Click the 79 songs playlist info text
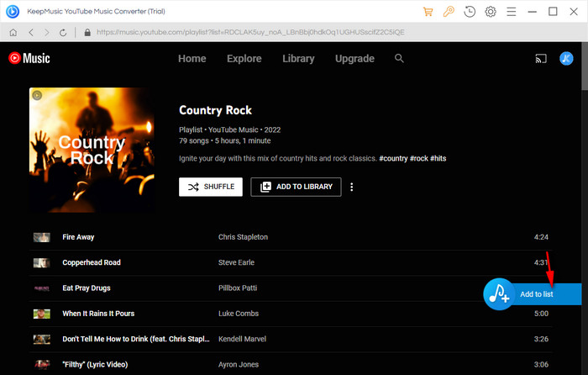The image size is (588, 375). point(194,141)
